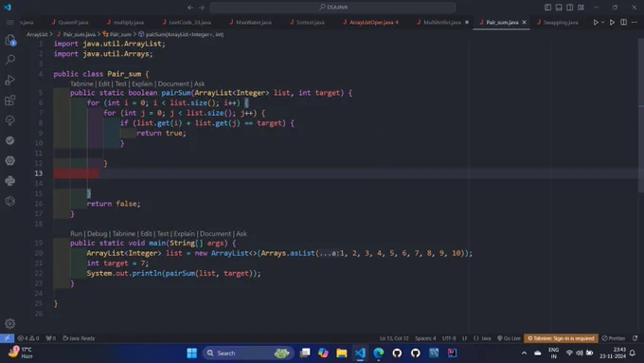Viewport: 644px width, 363px height.
Task: Open the hamburger application menu
Action: pos(10,22)
